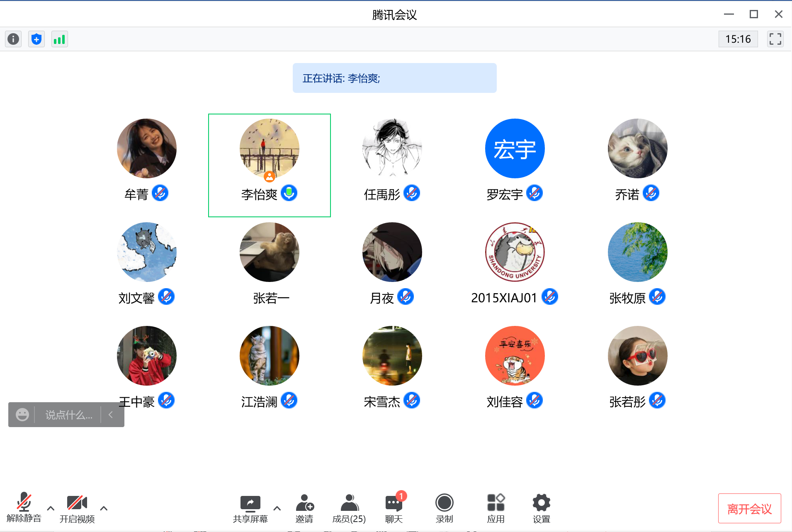The height and width of the screenshot is (532, 792).
Task: Select 牟菁's avatar
Action: click(147, 148)
